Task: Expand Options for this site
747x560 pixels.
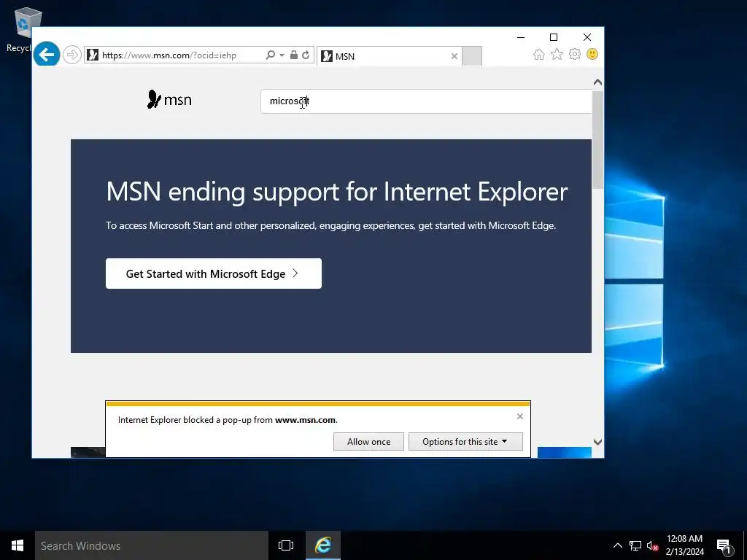Action: pyautogui.click(x=465, y=441)
